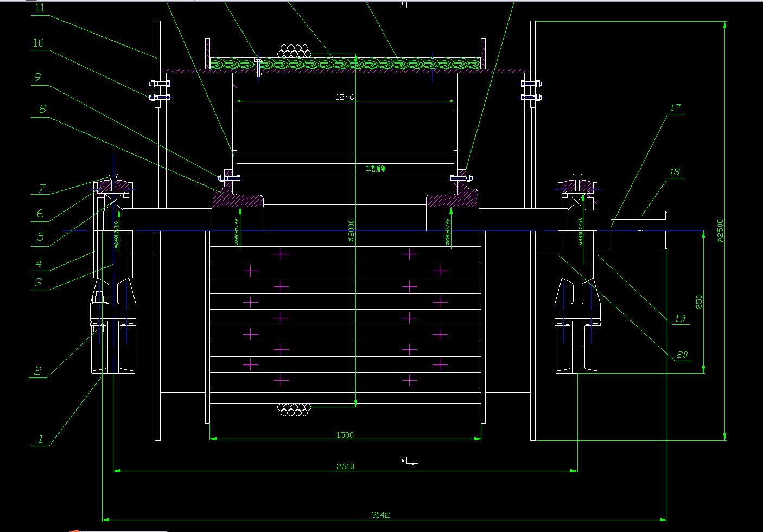Select the part number 11 label
Image resolution: width=763 pixels, height=532 pixels.
[x=40, y=8]
